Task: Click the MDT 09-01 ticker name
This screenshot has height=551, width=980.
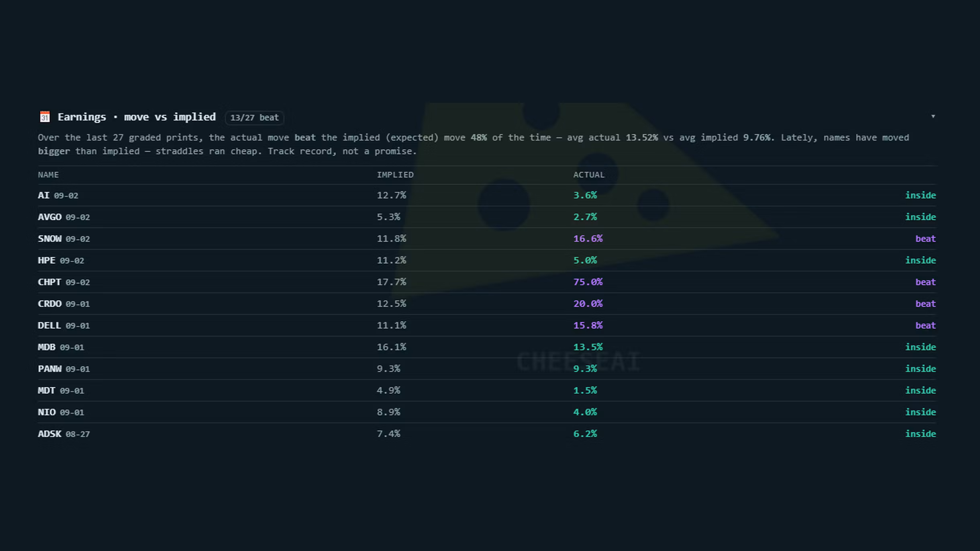Action: pos(61,391)
